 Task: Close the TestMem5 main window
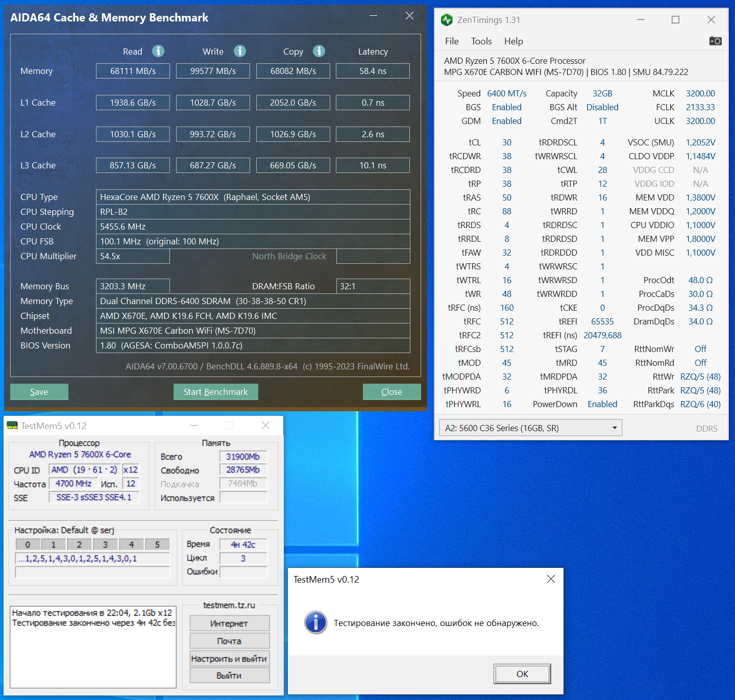click(x=265, y=426)
